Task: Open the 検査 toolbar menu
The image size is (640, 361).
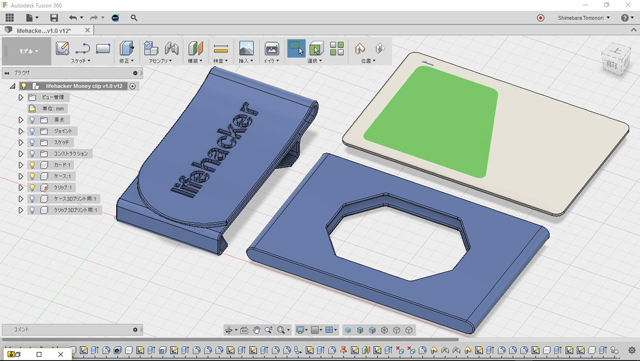Action: coord(221,61)
